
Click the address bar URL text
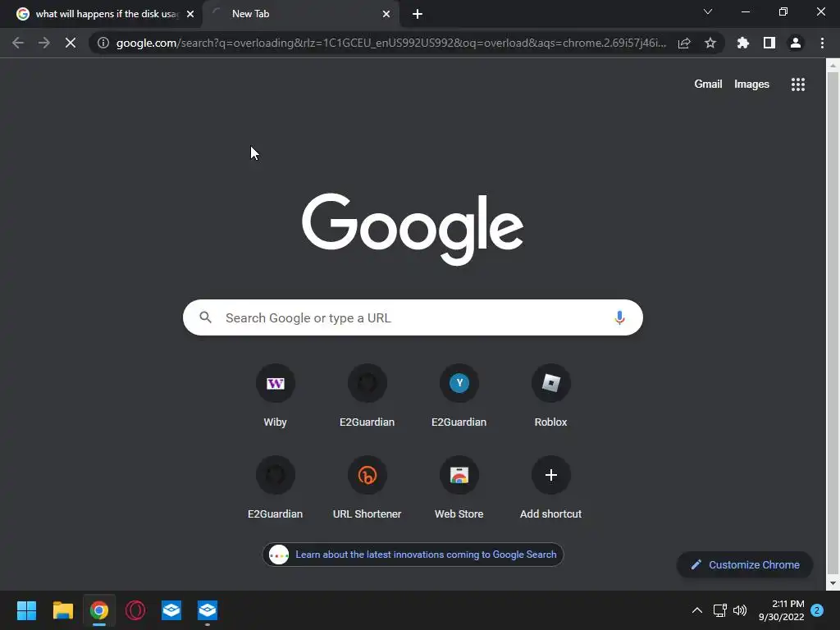coord(391,43)
